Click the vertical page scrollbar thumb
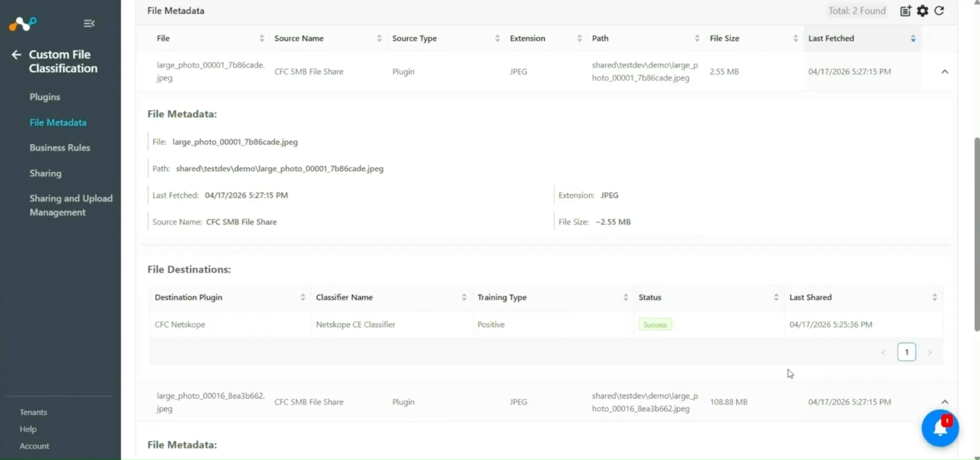Screen dimensions: 980x460 coord(977,234)
